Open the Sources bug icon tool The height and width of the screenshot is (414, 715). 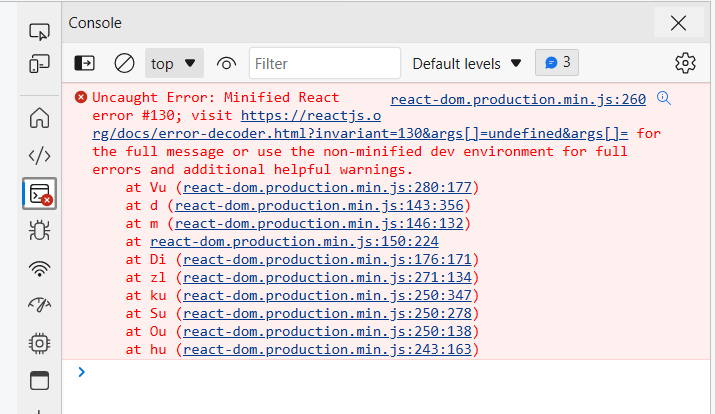point(40,230)
